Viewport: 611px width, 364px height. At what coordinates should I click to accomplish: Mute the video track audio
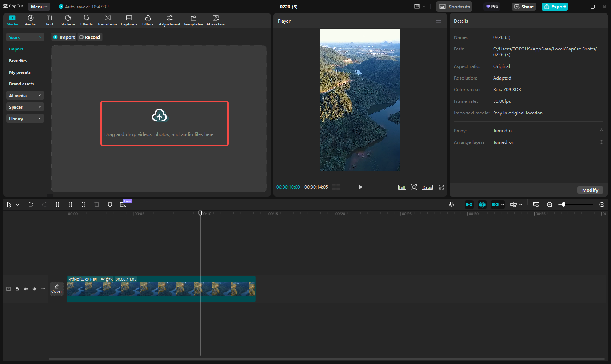tap(34, 289)
